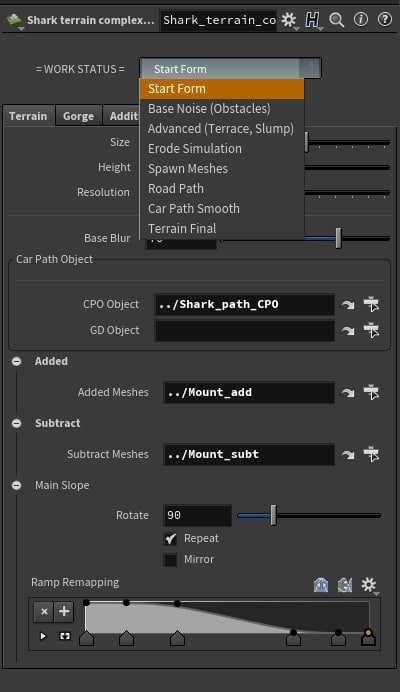Select Start Form in dropdown list
Image resolution: width=400 pixels, height=692 pixels.
(222, 89)
